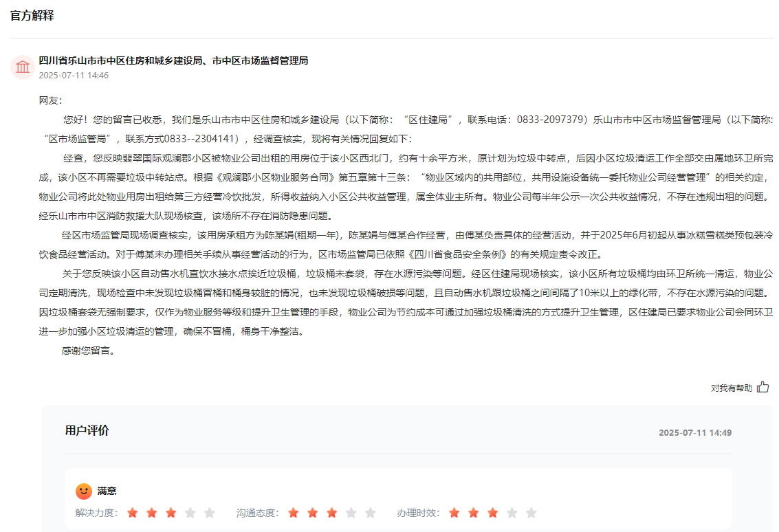Image resolution: width=779 pixels, height=532 pixels.
Task: Click the second star of 办理时效 rating
Action: coord(473,512)
